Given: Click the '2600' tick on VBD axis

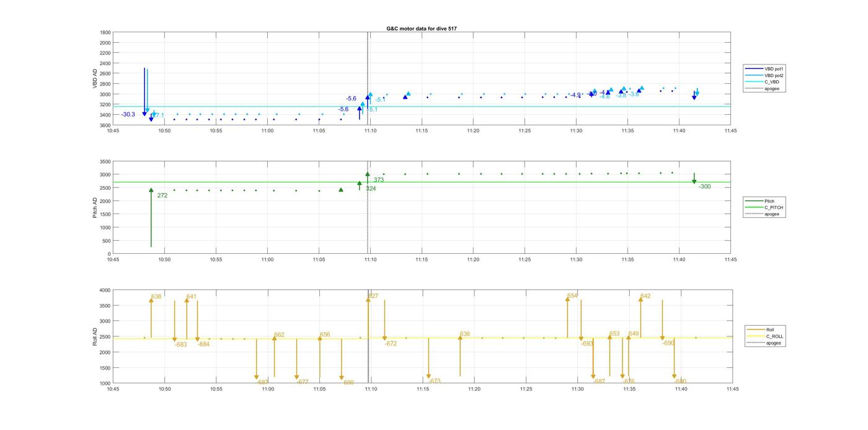Looking at the screenshot, I should (105, 73).
